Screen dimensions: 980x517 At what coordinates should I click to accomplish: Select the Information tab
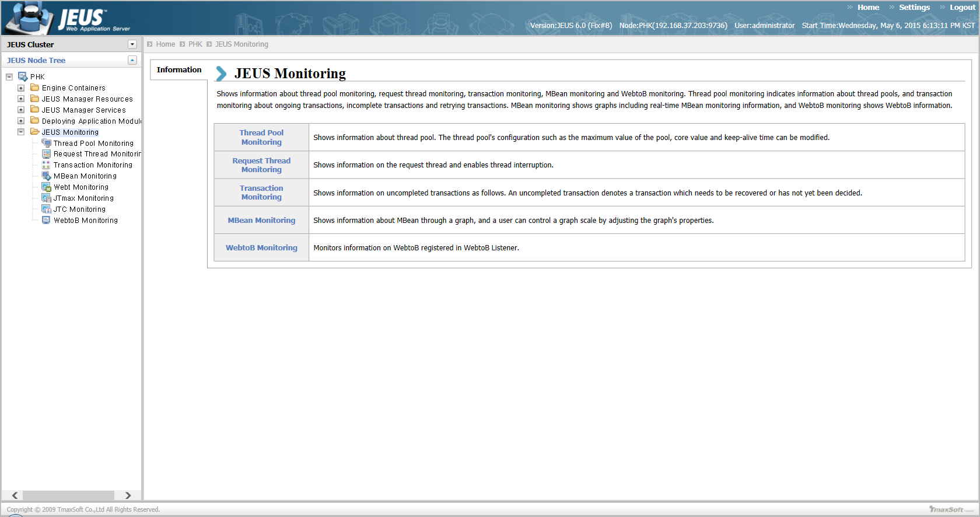pos(179,70)
